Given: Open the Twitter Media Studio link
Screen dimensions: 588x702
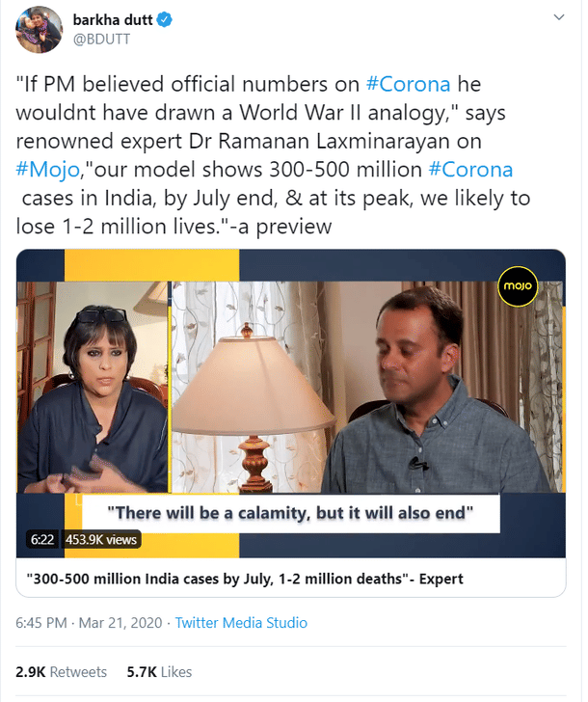Looking at the screenshot, I should (x=241, y=623).
